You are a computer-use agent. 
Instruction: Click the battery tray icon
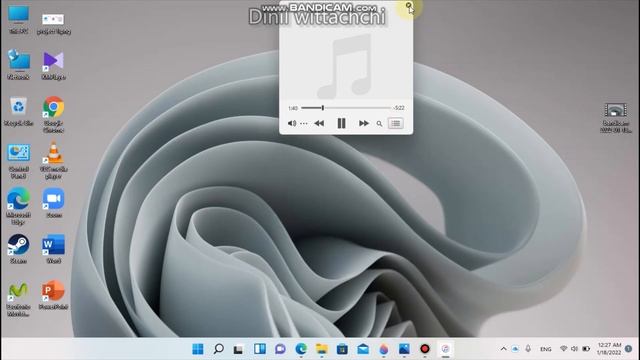pos(586,349)
